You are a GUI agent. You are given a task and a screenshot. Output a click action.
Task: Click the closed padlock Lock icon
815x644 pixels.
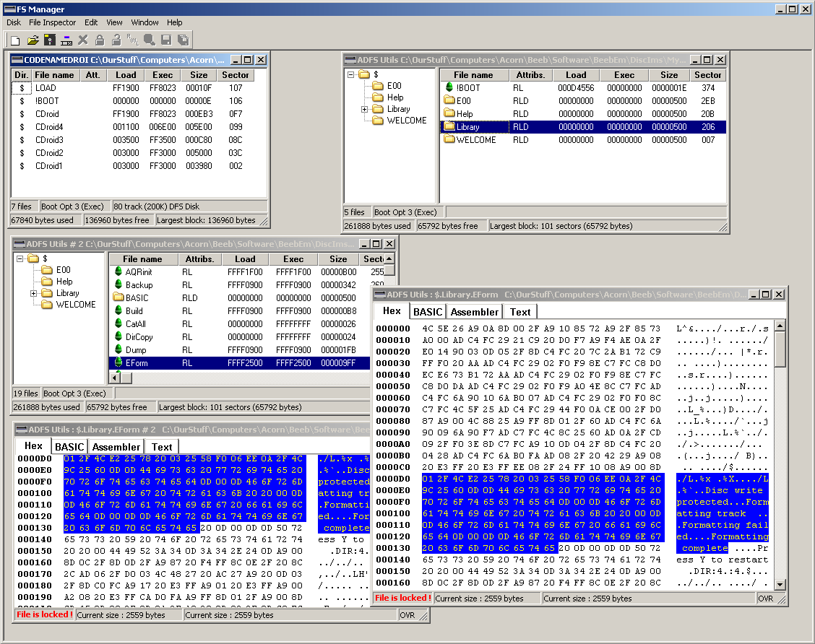pos(100,40)
